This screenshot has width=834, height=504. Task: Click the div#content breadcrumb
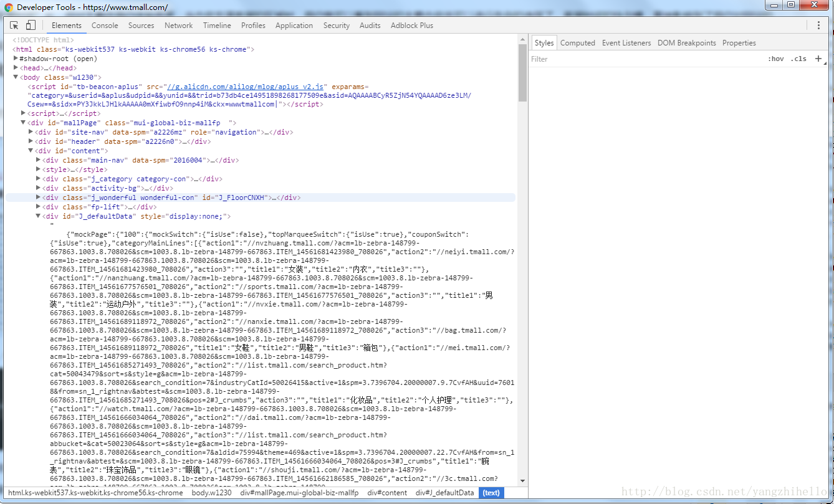(387, 493)
